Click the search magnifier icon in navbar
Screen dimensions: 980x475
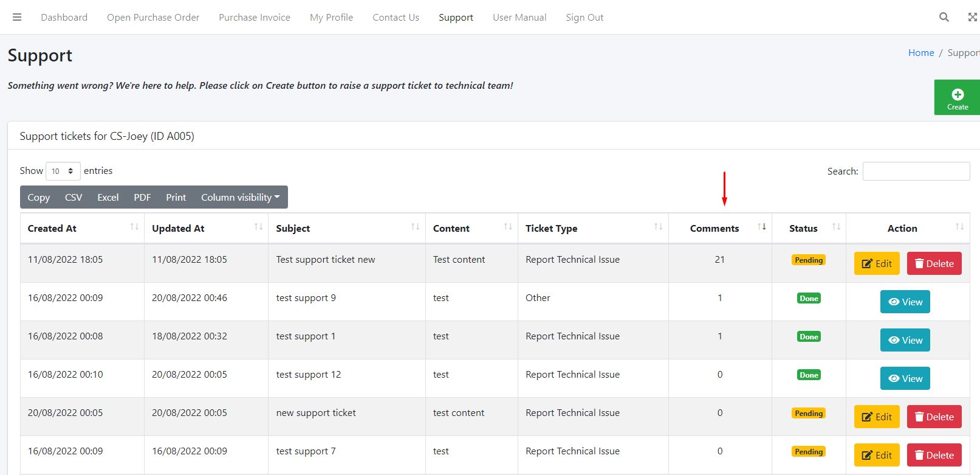944,17
